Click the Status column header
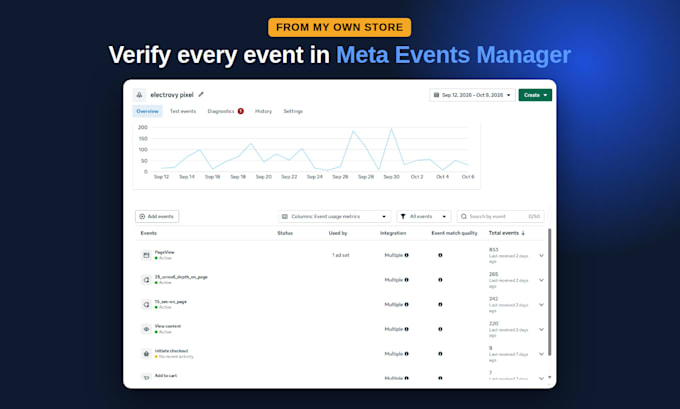 pyautogui.click(x=285, y=233)
